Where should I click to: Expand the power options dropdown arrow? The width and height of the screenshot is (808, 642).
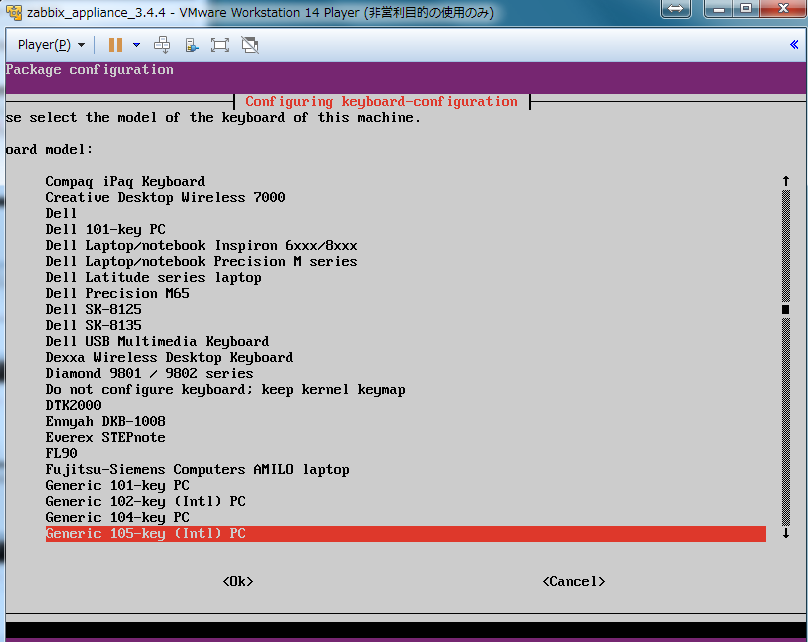tap(137, 45)
